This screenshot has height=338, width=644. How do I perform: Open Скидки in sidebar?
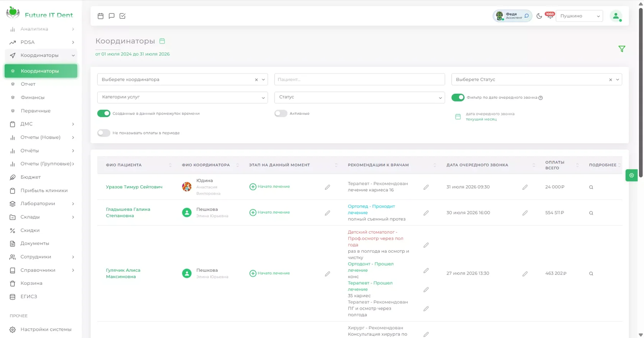[41, 230]
